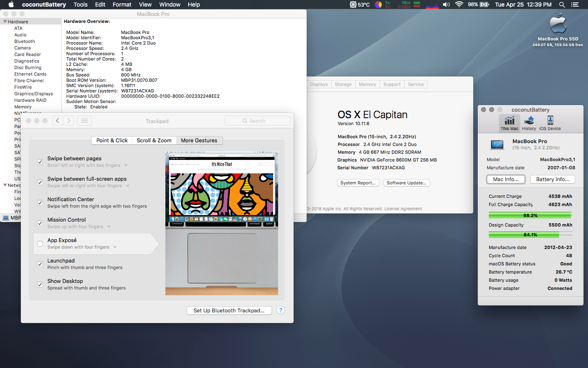The height and width of the screenshot is (368, 588).
Task: Open the History view in coconutBattery
Action: (x=529, y=123)
